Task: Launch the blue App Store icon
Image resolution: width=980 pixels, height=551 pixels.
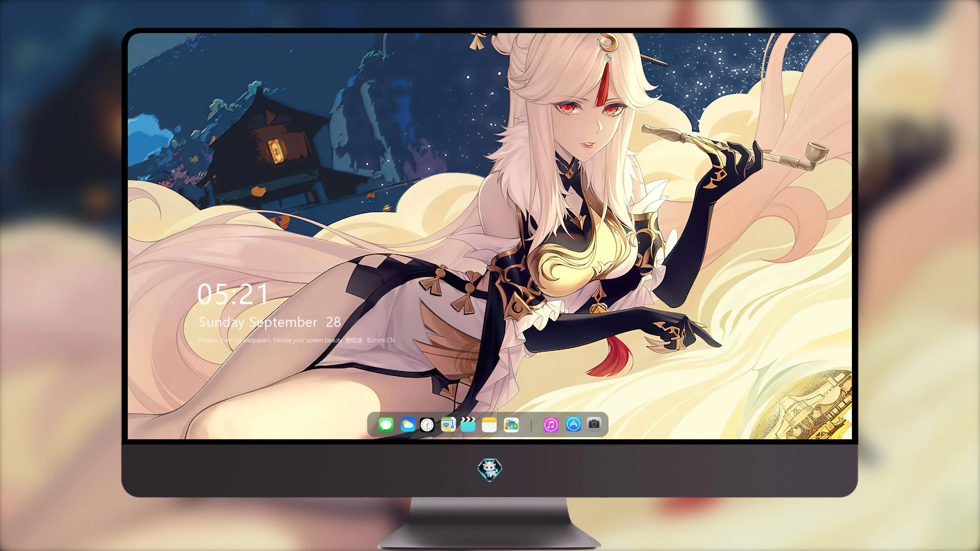Action: pyautogui.click(x=573, y=424)
